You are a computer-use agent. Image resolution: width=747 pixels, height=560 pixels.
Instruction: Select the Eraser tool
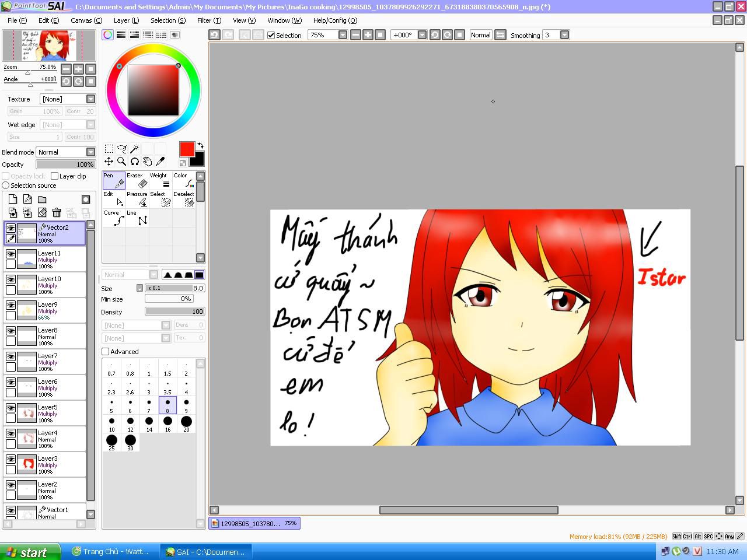click(x=137, y=180)
